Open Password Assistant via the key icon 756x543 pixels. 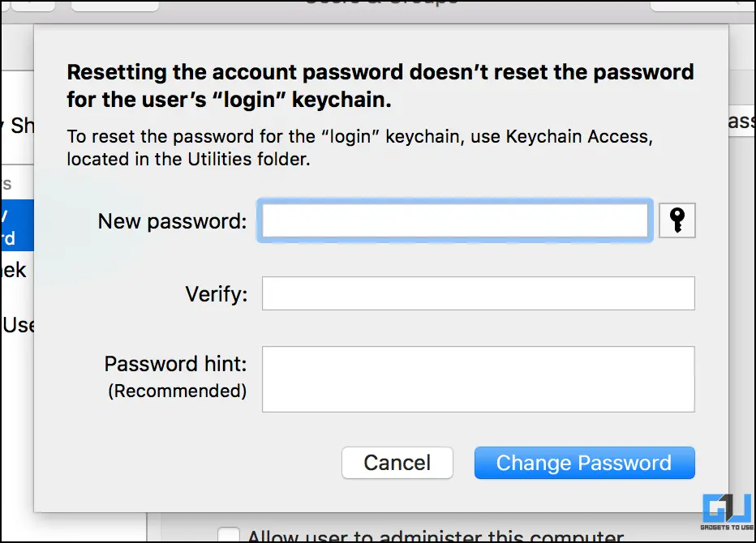(677, 220)
